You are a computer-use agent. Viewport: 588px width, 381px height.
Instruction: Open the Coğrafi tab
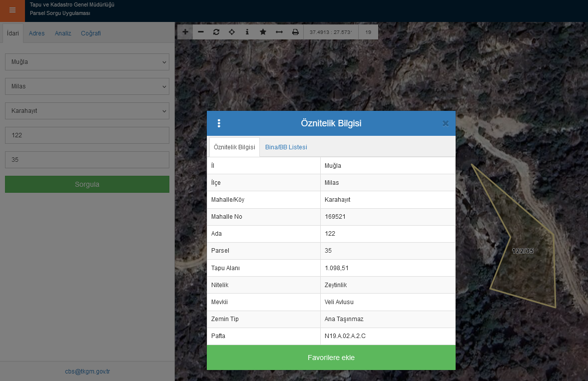[91, 33]
